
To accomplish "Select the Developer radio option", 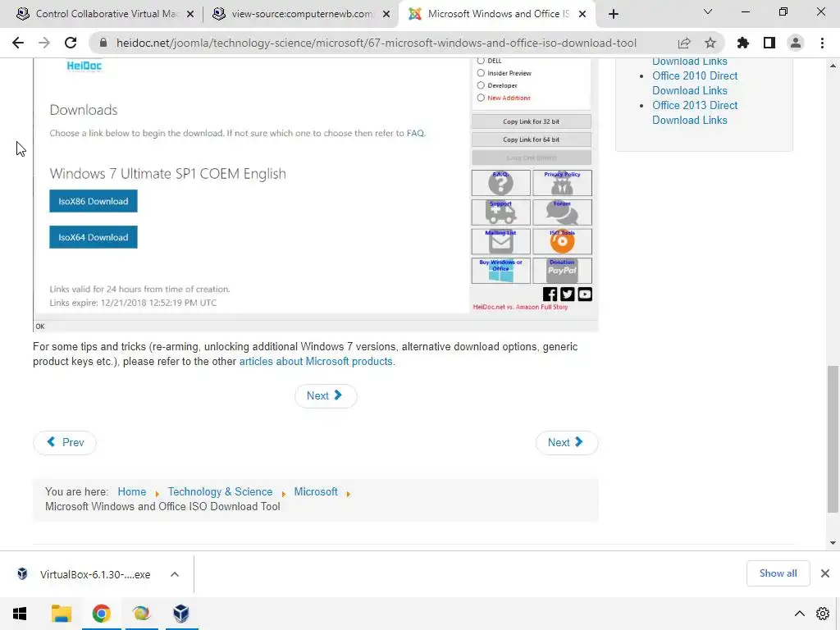I will tap(481, 85).
